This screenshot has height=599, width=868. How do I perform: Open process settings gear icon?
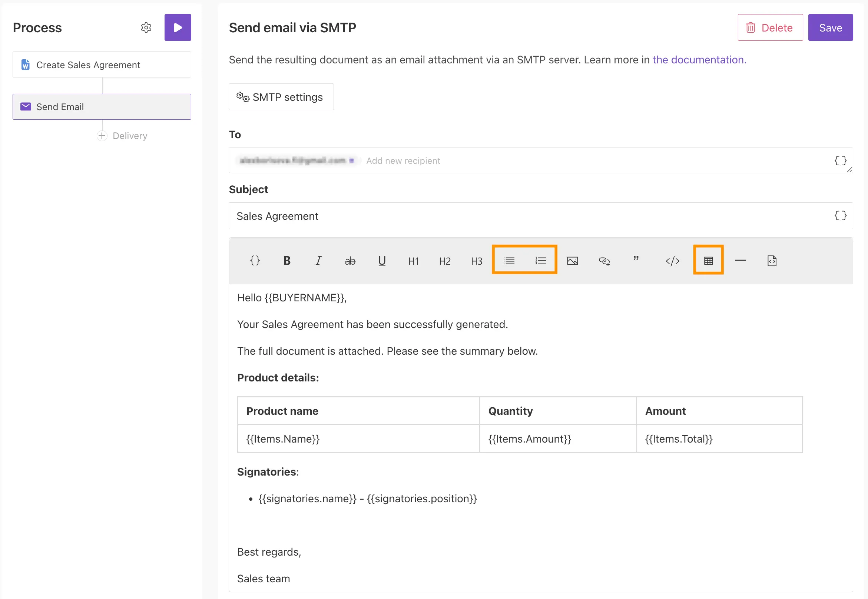point(146,27)
